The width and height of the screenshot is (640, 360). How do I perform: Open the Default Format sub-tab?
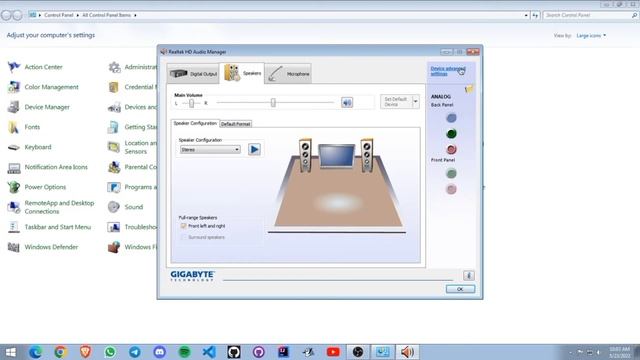236,124
